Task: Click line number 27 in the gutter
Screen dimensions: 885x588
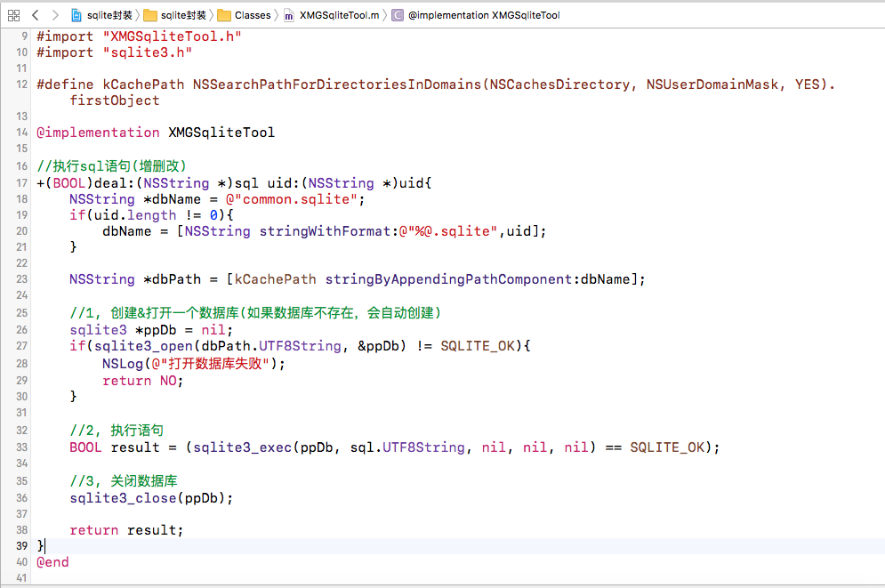Action: [x=21, y=346]
